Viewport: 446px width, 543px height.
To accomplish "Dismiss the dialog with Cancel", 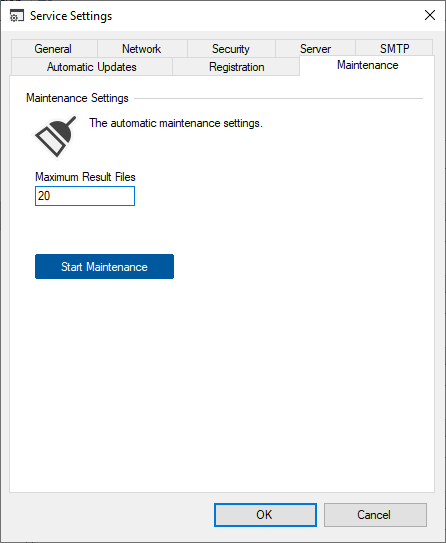I will [x=375, y=515].
